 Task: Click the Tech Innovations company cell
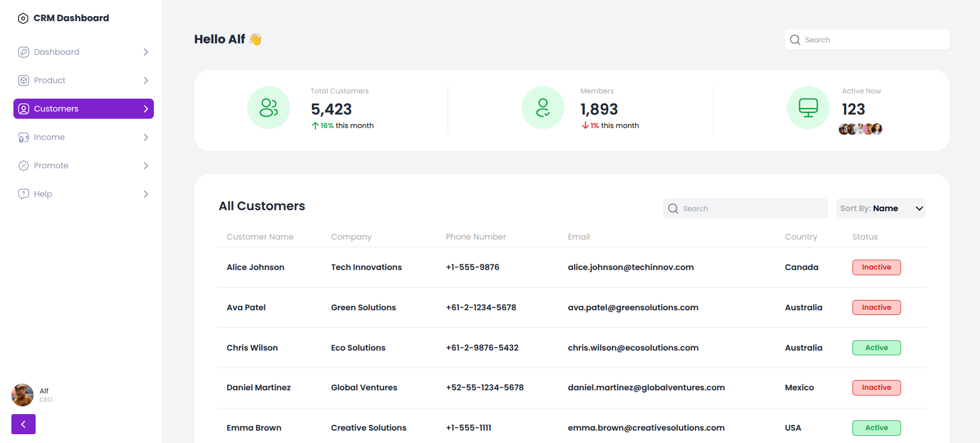pyautogui.click(x=367, y=267)
